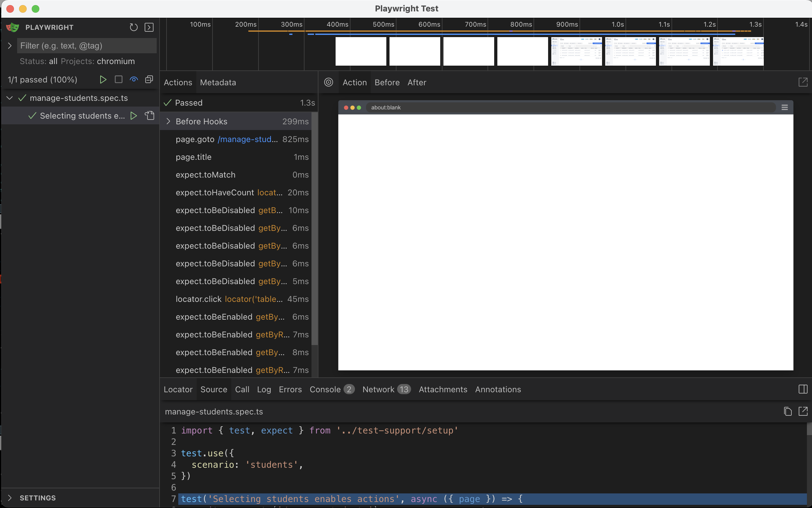This screenshot has width=812, height=508.
Task: Click the Before tab in preview panel
Action: (387, 82)
